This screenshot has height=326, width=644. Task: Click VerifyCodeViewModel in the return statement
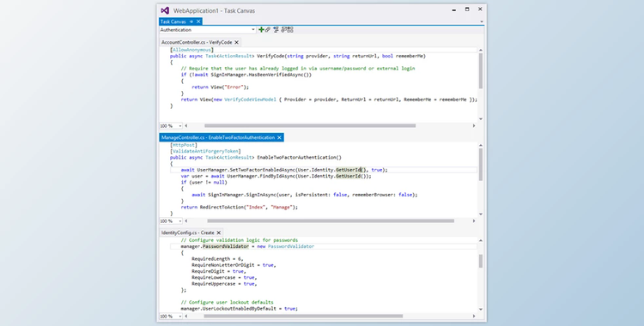coord(250,100)
